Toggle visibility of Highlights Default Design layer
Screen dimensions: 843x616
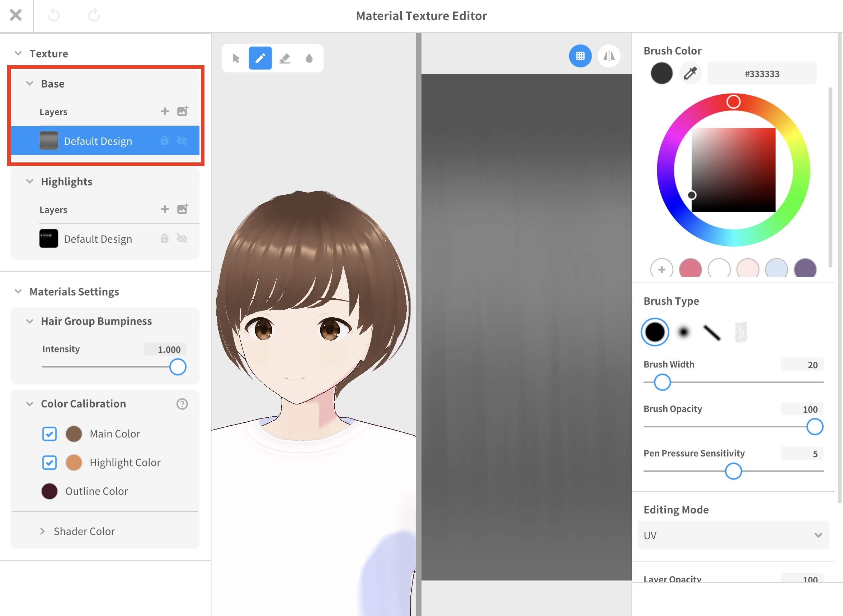pos(182,239)
